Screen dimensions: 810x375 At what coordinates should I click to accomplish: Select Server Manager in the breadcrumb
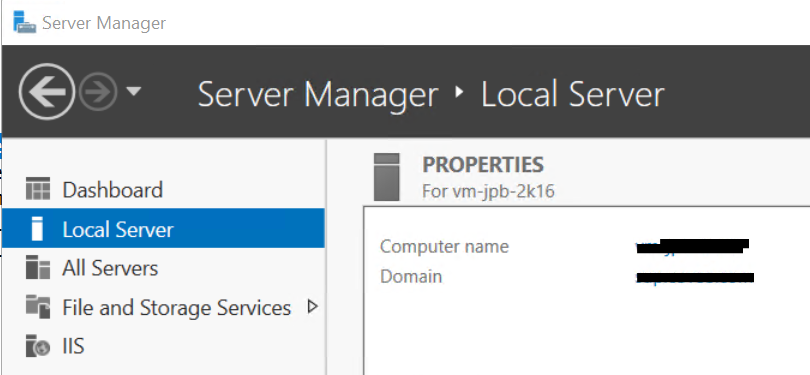click(318, 95)
